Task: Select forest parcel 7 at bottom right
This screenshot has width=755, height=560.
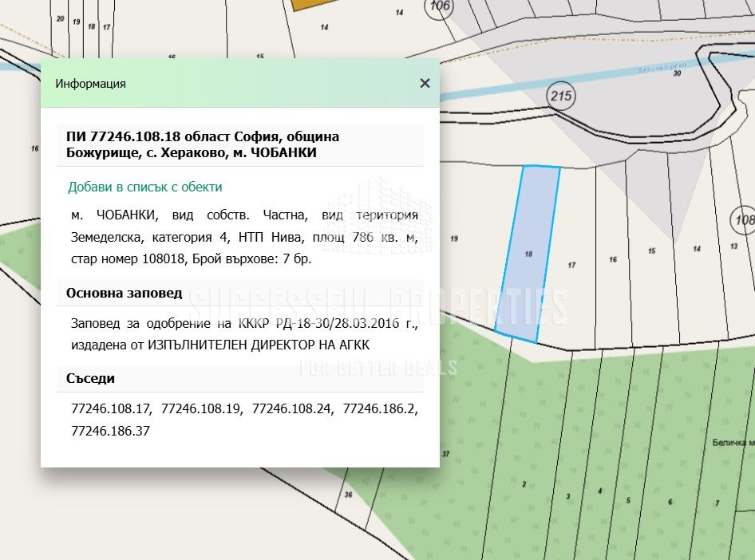Action: (x=717, y=503)
